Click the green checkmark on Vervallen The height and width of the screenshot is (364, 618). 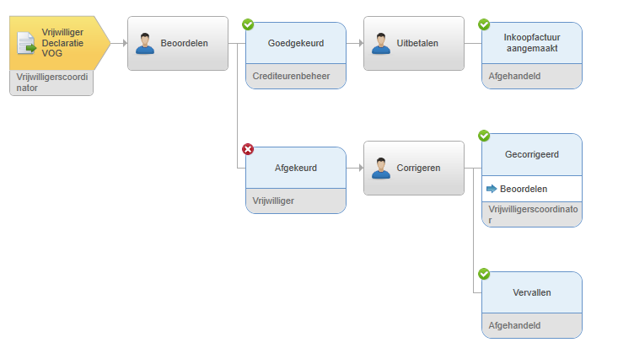click(x=484, y=274)
